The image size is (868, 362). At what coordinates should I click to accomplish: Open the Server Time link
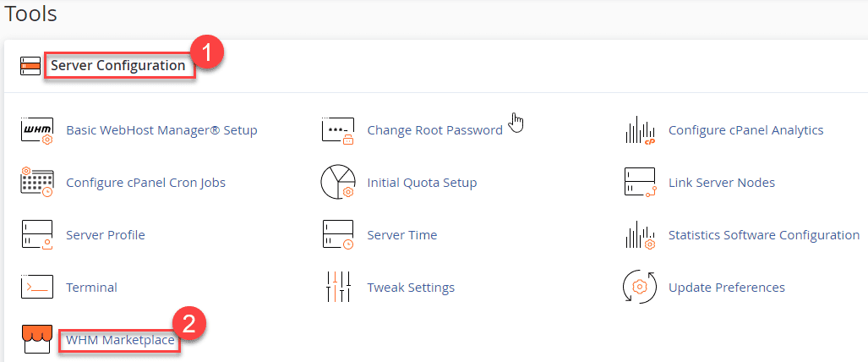point(402,235)
